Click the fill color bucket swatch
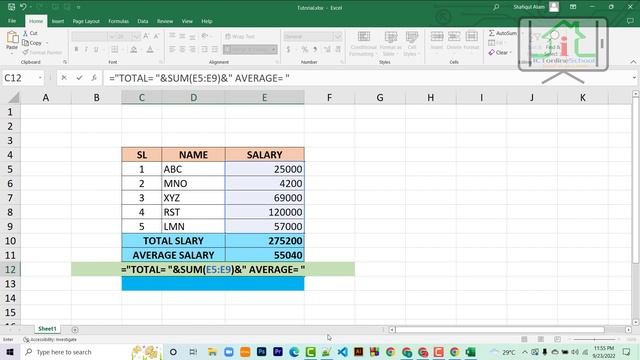 tap(133, 49)
